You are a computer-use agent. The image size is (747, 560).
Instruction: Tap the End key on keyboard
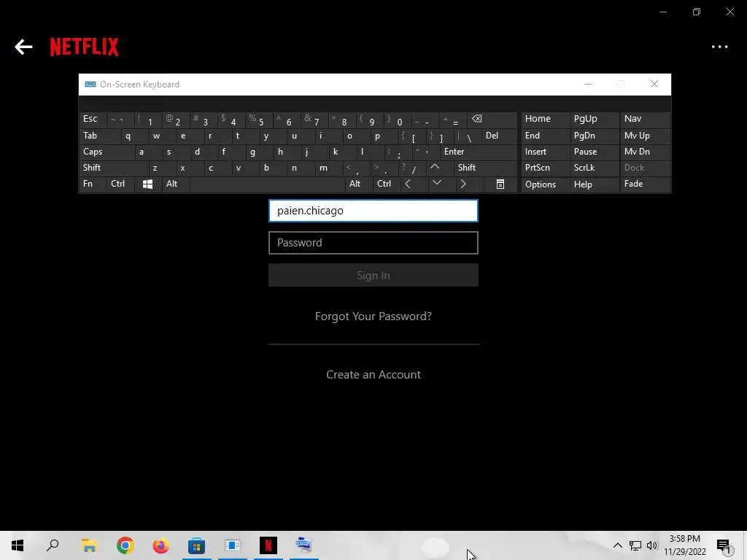click(545, 136)
